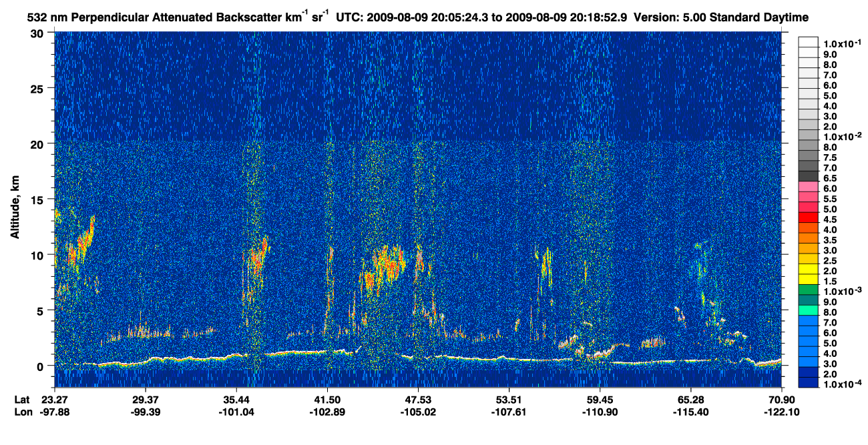
Task: Click the "Altitude, km" axis label
Action: click(15, 208)
